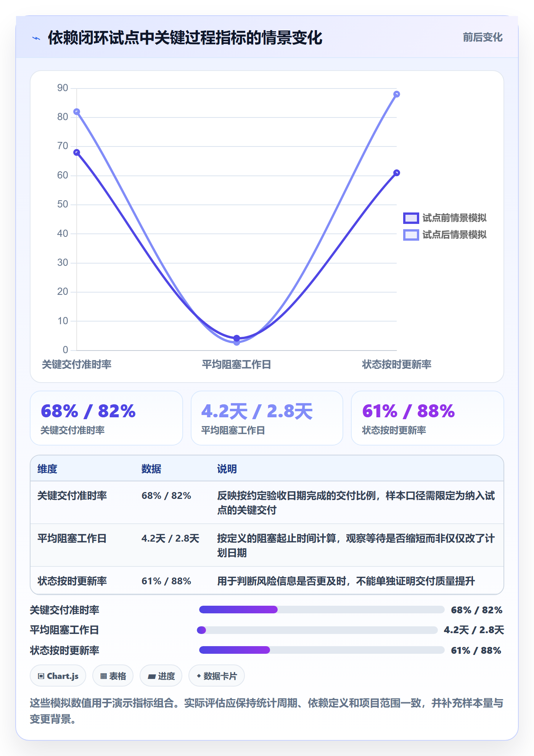Viewport: 534px width, 756px height.
Task: Toggle the 试点前情景模拟 legend entry
Action: [445, 218]
